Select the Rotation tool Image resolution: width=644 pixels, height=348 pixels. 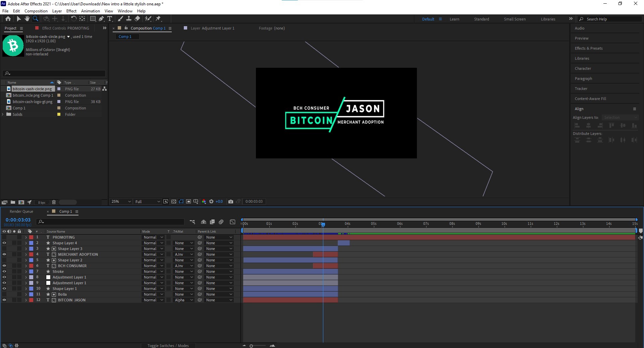coord(73,19)
